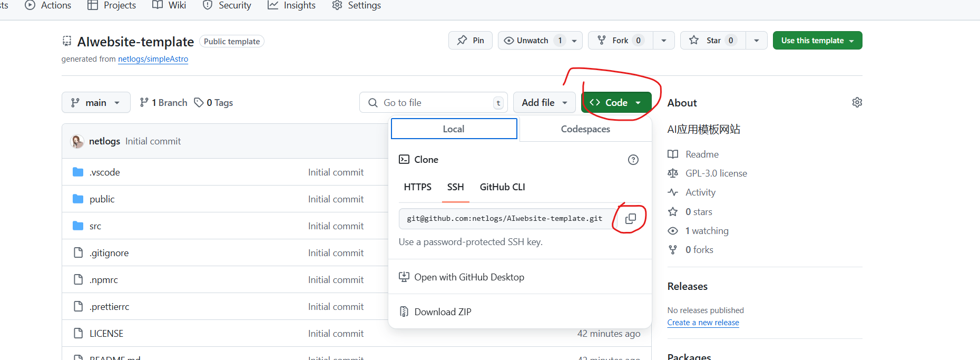View 0 Tags list
The image size is (980, 360).
coord(213,102)
